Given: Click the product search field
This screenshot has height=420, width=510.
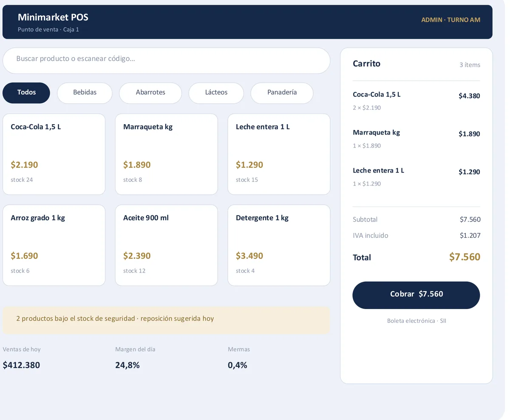Looking at the screenshot, I should pyautogui.click(x=166, y=61).
